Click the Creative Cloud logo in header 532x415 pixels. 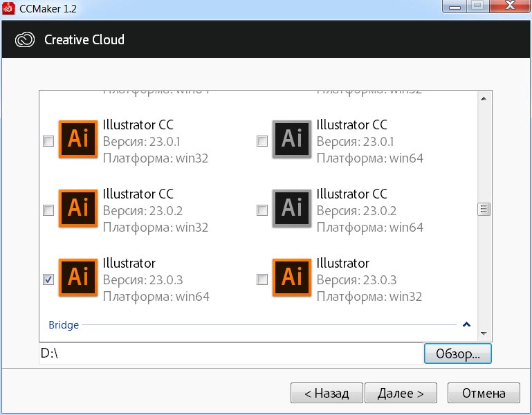(x=25, y=39)
